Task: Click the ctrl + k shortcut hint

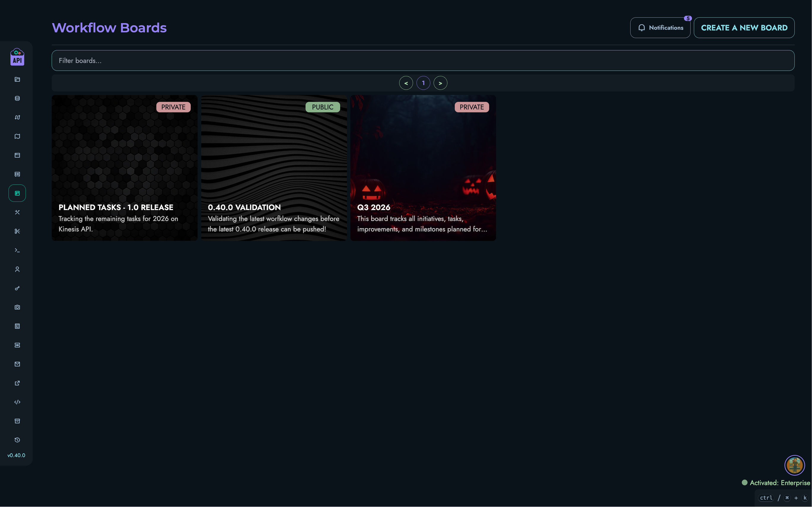Action: coord(783,498)
